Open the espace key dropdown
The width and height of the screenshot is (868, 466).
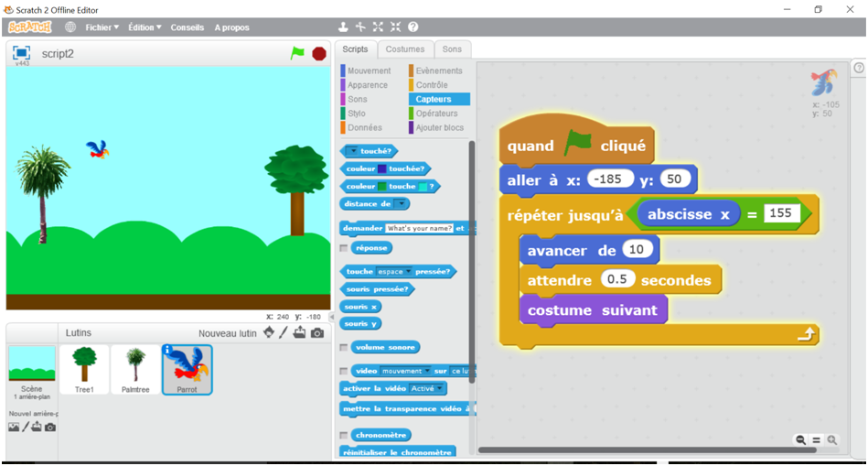(394, 272)
